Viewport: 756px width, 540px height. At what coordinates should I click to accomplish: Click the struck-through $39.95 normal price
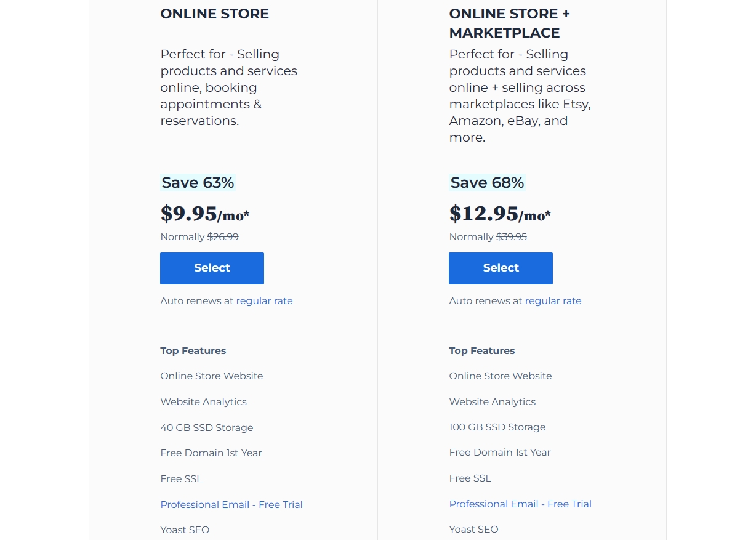(512, 237)
